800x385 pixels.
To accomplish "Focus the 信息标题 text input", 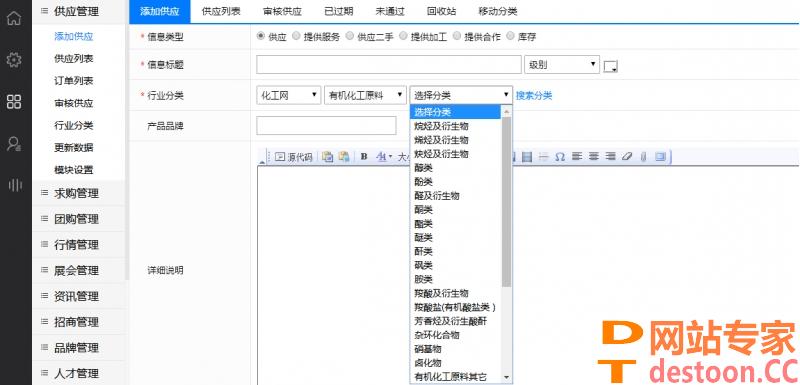I will (x=389, y=65).
